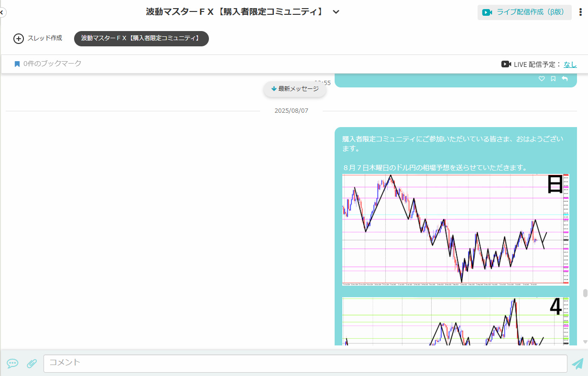The width and height of the screenshot is (588, 376).
Task: Click the scrollbar down arrow
Action: tap(585, 342)
